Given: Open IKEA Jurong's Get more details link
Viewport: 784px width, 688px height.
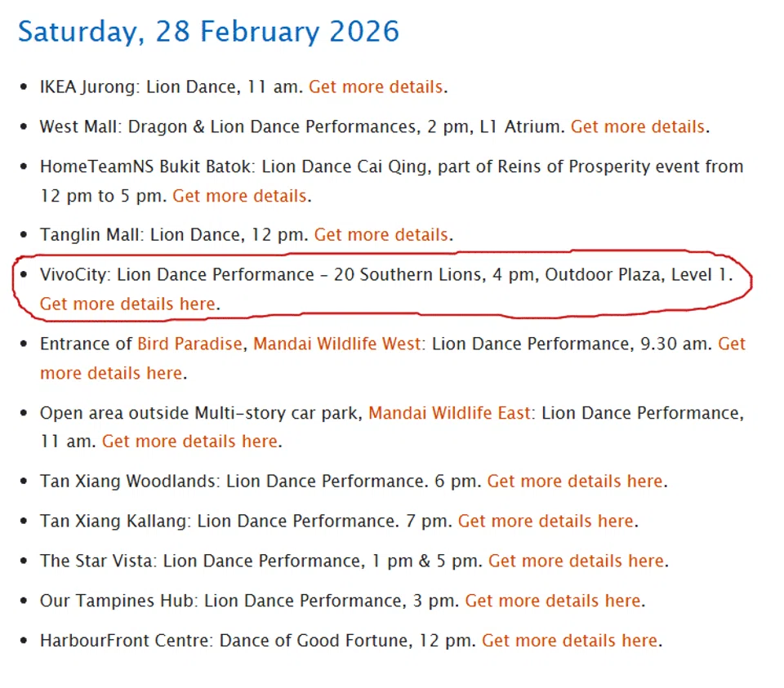Looking at the screenshot, I should click(x=375, y=87).
